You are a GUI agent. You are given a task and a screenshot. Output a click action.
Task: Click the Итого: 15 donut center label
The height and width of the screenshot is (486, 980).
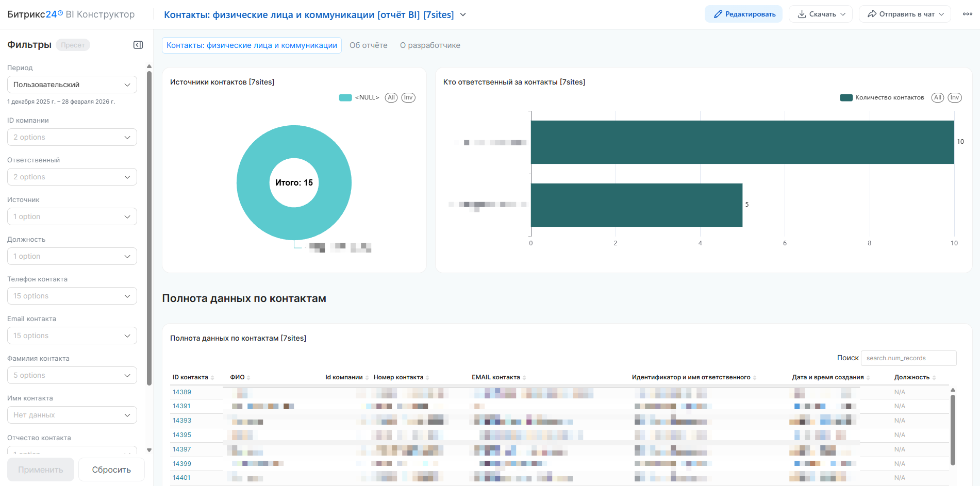click(x=294, y=183)
